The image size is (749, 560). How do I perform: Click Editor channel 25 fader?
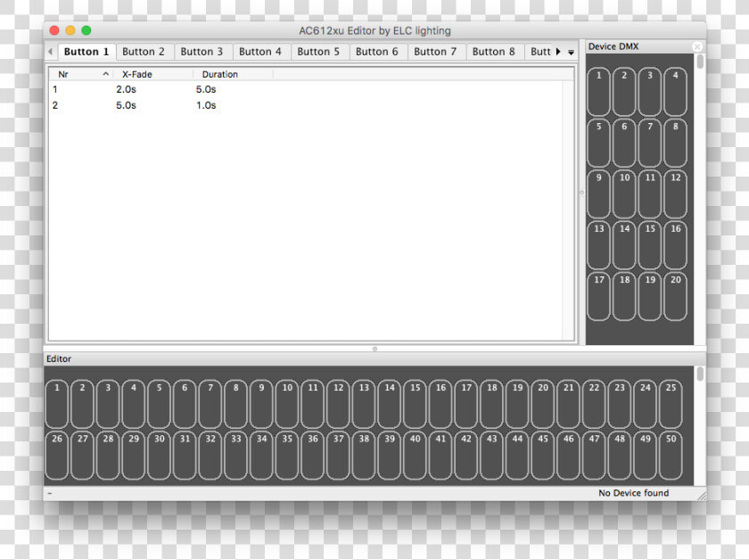[671, 404]
